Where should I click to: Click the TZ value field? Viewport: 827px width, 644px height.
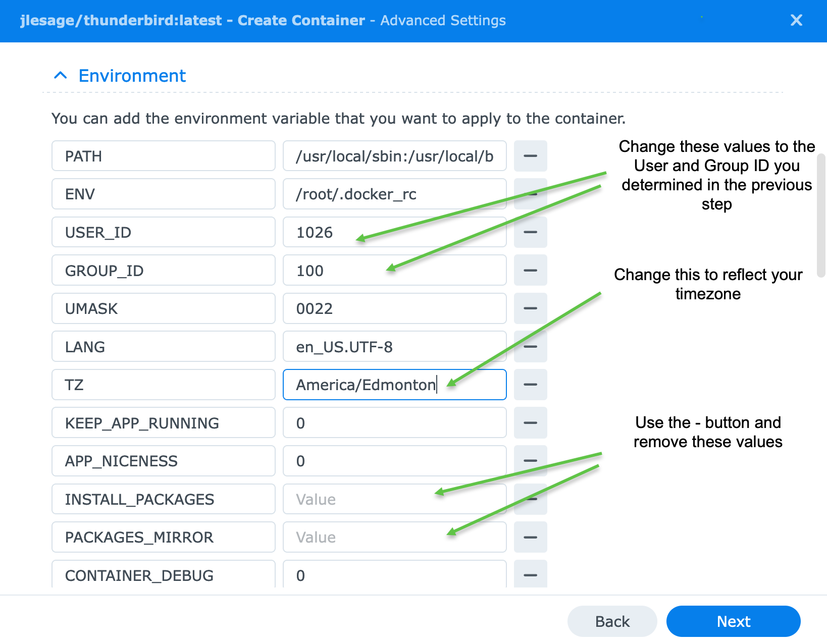[394, 385]
